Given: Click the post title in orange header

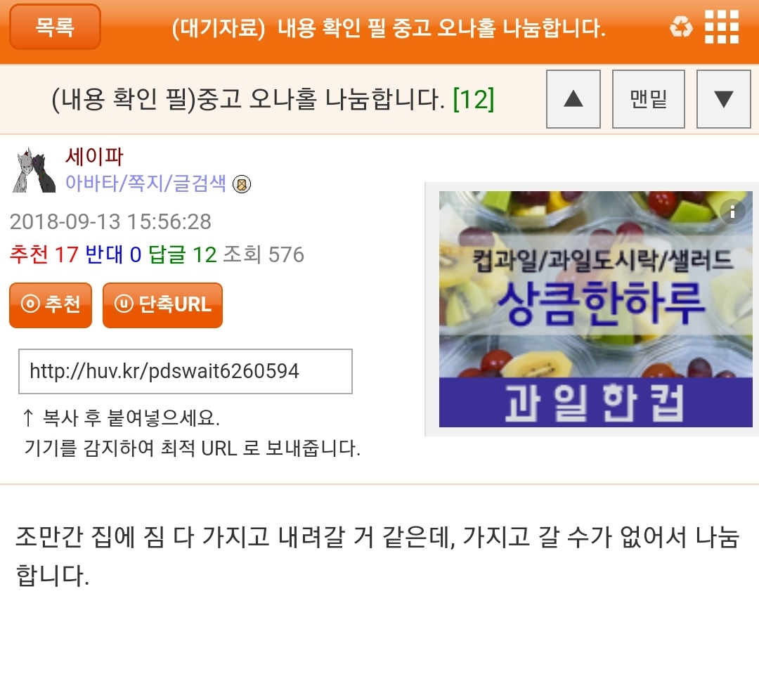Looking at the screenshot, I should (x=388, y=28).
